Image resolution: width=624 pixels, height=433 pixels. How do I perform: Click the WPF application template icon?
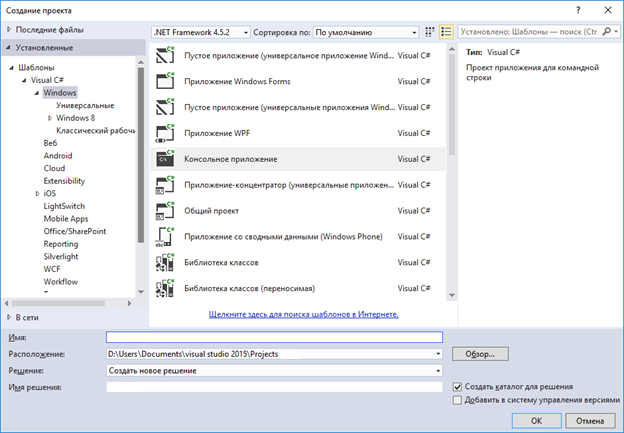165,133
